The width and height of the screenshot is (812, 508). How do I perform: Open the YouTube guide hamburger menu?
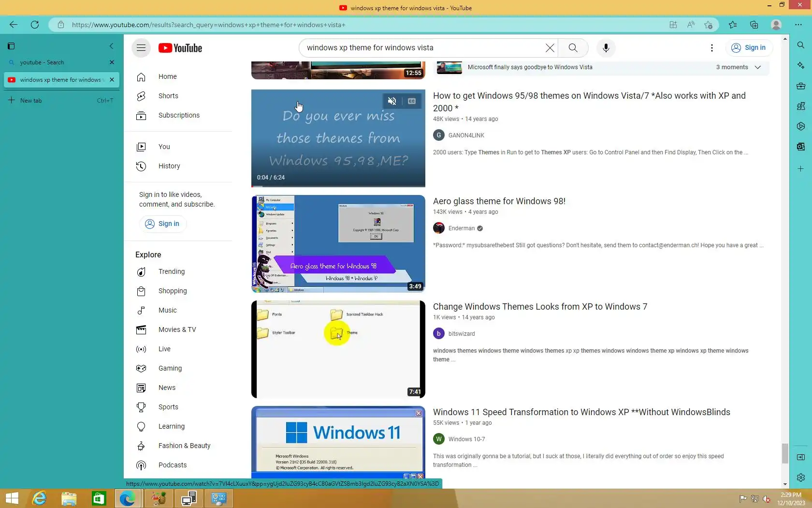141,48
